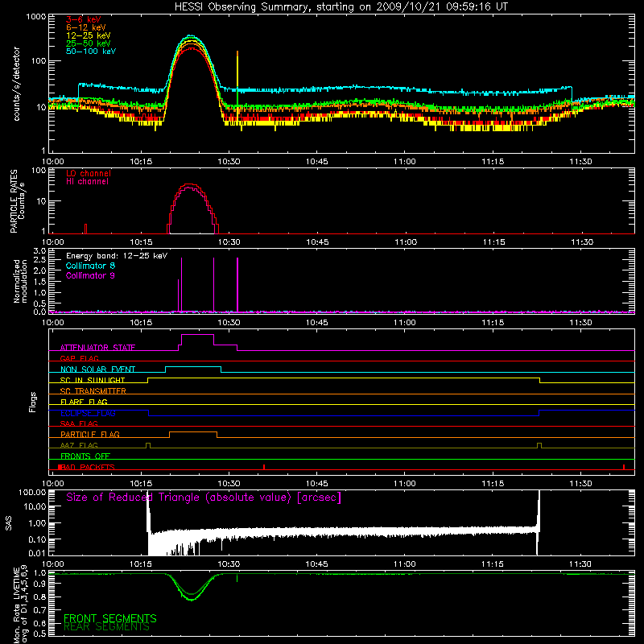Click the "0.10" SAS tick value
The image size is (644, 644).
[x=37, y=539]
